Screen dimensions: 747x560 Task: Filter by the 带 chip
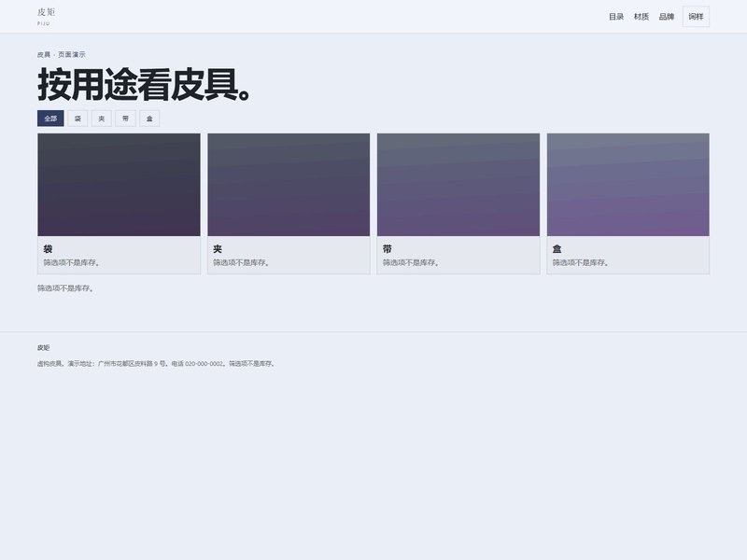pyautogui.click(x=125, y=119)
